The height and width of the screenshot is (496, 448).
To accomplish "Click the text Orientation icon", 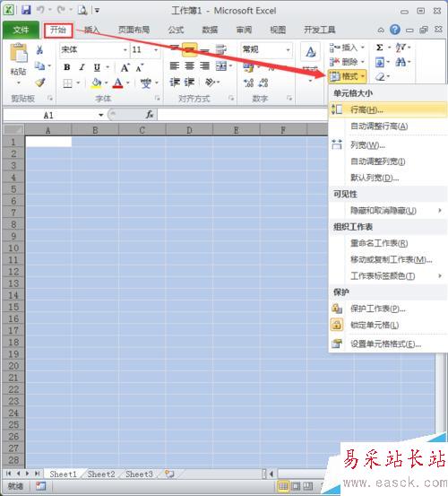I will (x=210, y=83).
